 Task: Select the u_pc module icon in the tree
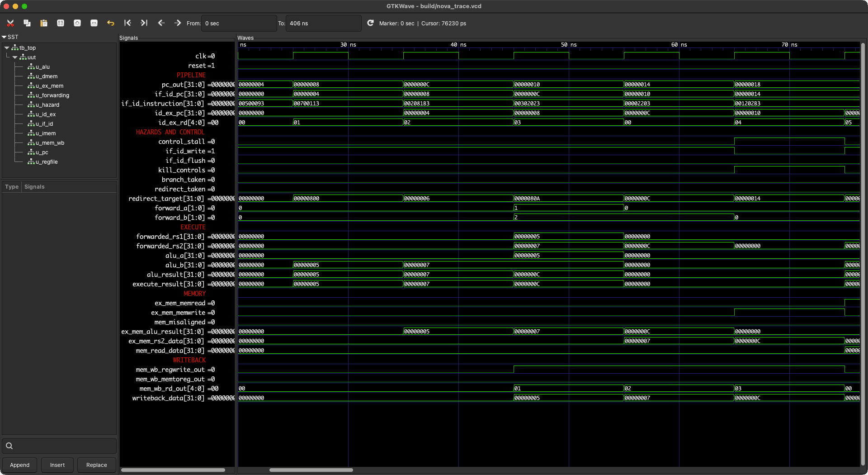click(31, 152)
